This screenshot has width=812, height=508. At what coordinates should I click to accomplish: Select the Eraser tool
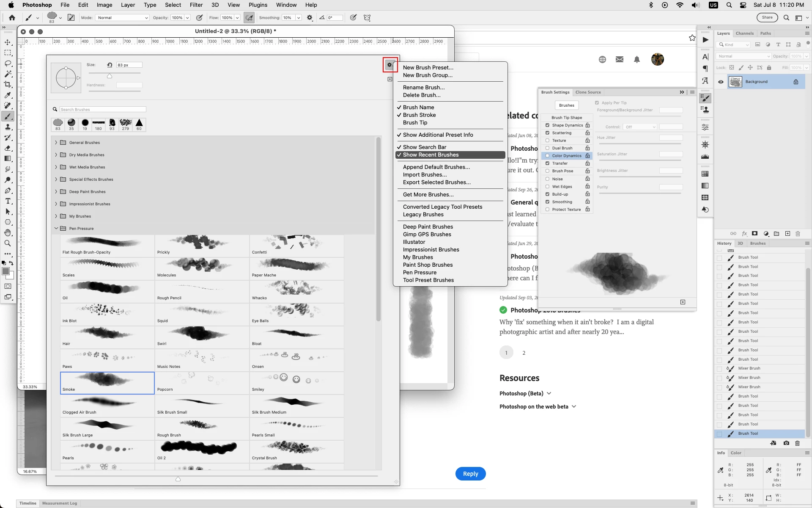pyautogui.click(x=8, y=148)
